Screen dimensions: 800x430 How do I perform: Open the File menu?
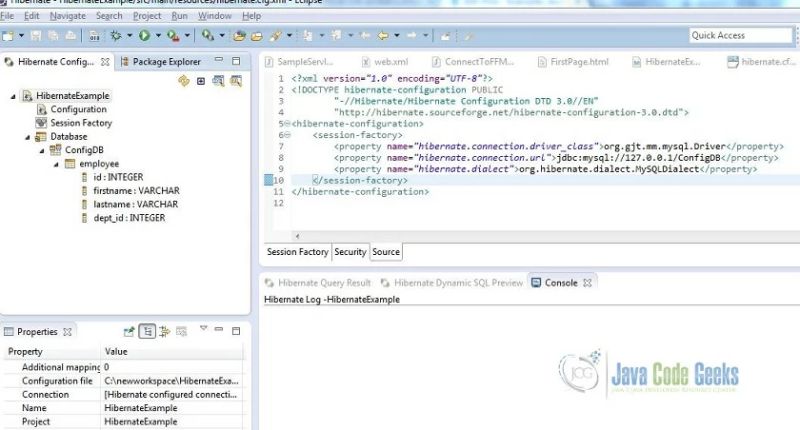7,16
